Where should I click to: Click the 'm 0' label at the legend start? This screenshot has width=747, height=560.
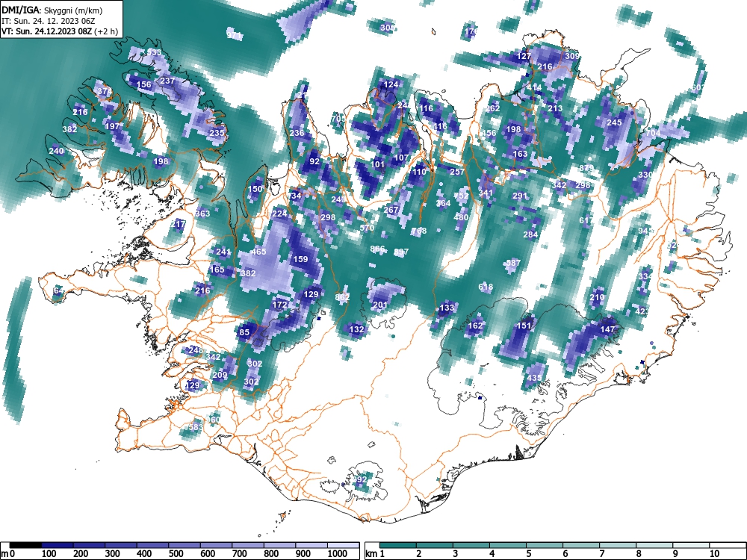(x=7, y=554)
